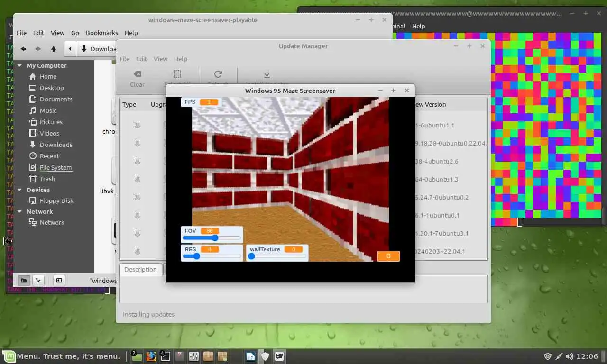Click the Installing updates status text

(x=148, y=314)
